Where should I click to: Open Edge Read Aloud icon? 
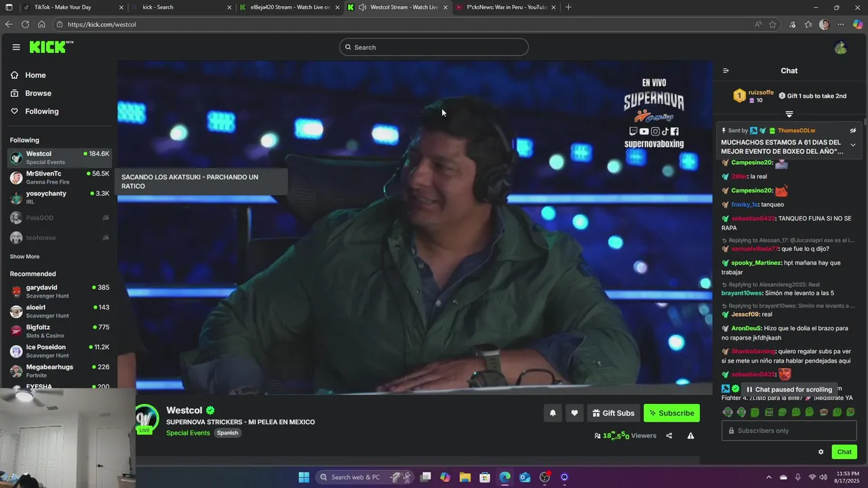(x=757, y=24)
